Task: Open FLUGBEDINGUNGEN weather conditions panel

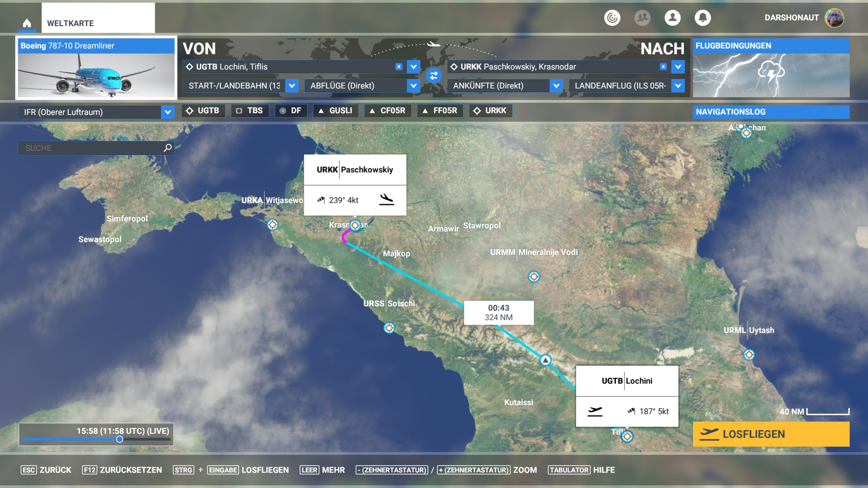Action: tap(771, 68)
